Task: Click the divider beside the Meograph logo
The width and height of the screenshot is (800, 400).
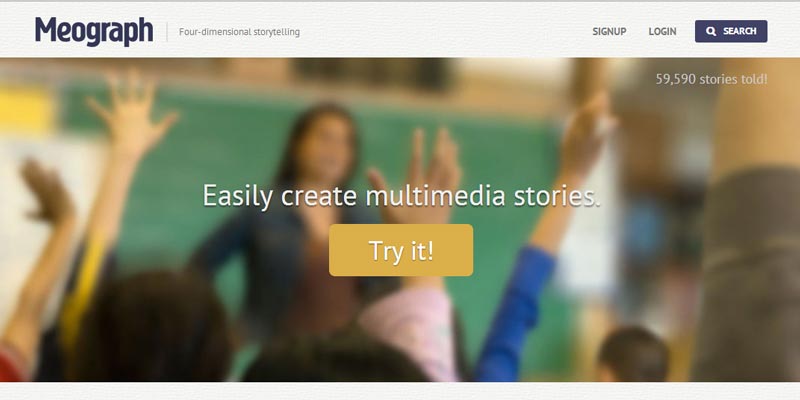Action: coord(167,32)
